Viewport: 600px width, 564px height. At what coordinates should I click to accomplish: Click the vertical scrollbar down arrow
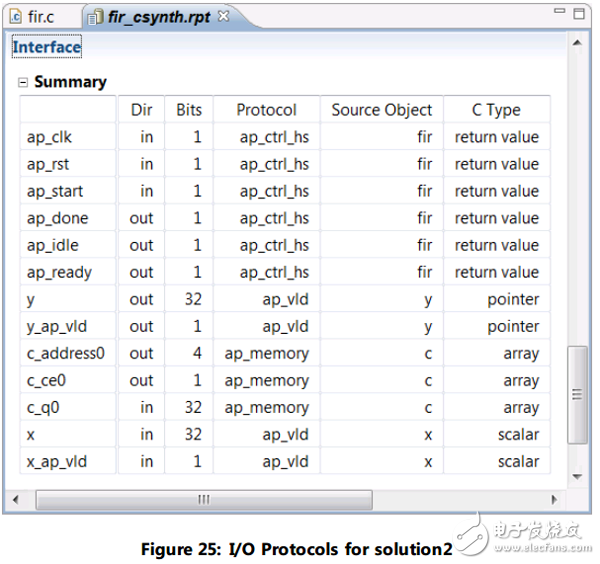[x=576, y=477]
